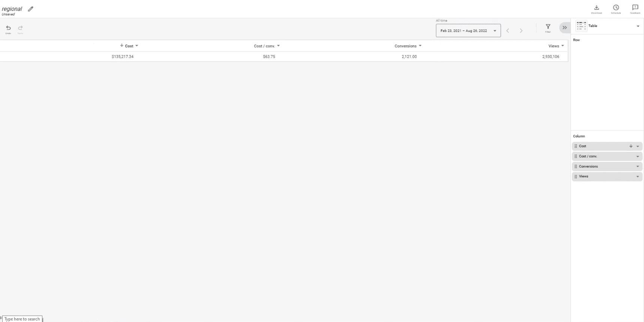The height and width of the screenshot is (322, 644).
Task: Toggle sort direction arrow on Cost chip
Action: pos(631,146)
